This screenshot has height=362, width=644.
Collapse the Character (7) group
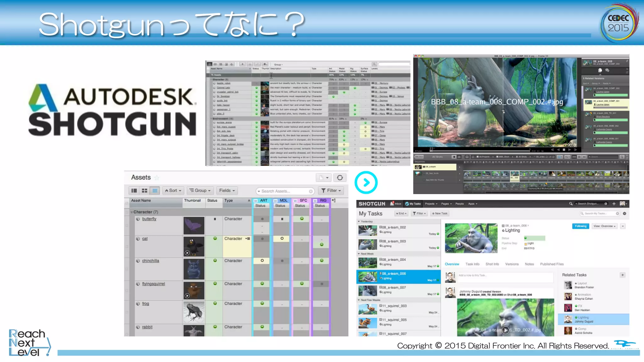(x=132, y=212)
